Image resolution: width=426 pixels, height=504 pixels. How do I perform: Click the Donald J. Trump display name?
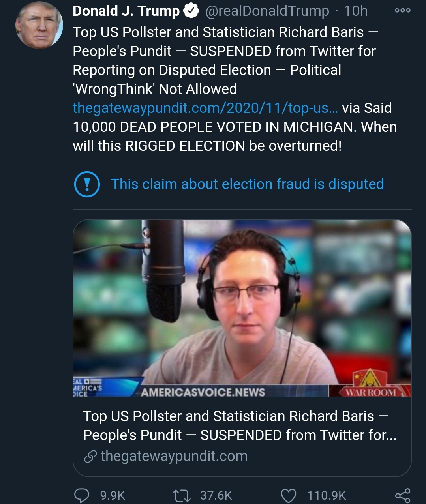pyautogui.click(x=126, y=11)
